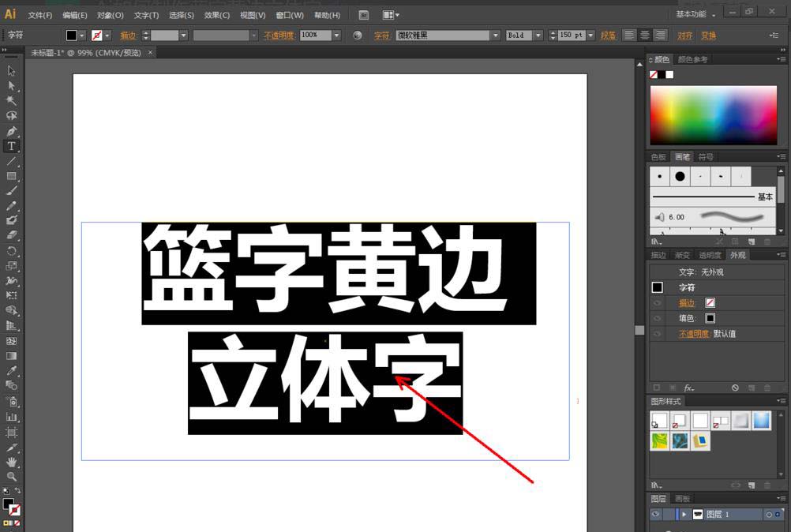The image size is (791, 532).
Task: Hide 图层 1 with its eye icon
Action: coord(655,515)
